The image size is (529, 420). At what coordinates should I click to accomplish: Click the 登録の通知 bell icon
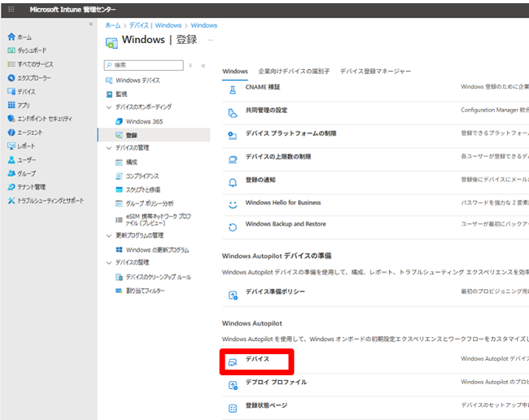click(232, 181)
